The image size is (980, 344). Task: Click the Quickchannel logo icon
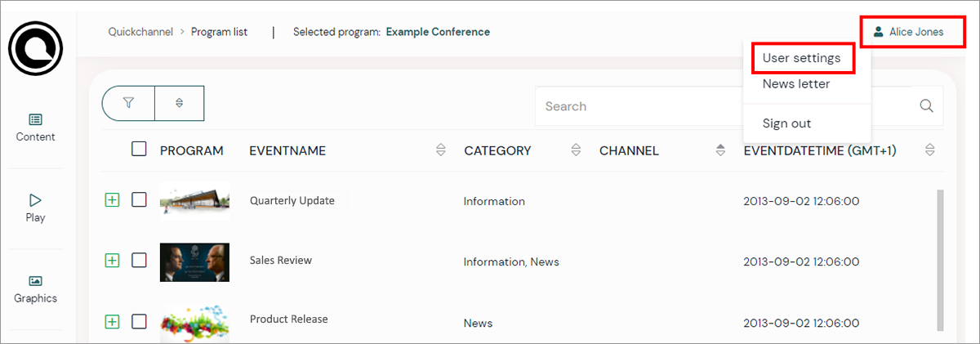35,49
